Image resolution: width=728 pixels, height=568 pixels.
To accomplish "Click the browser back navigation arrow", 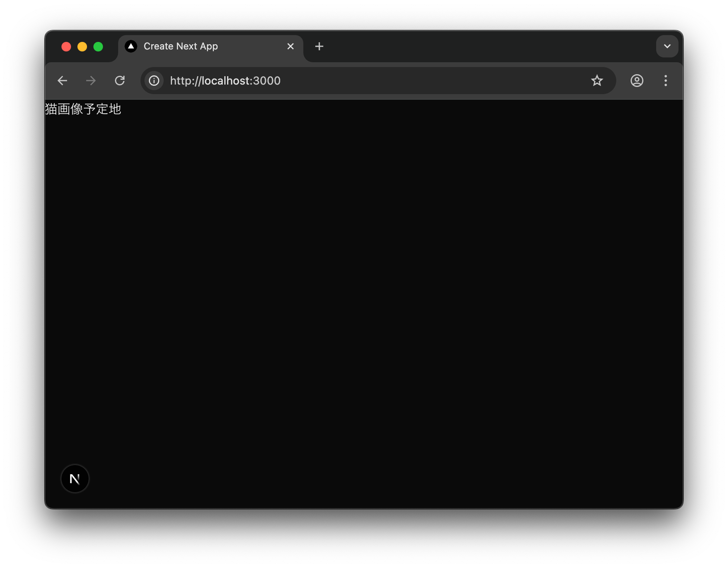I will coord(62,81).
